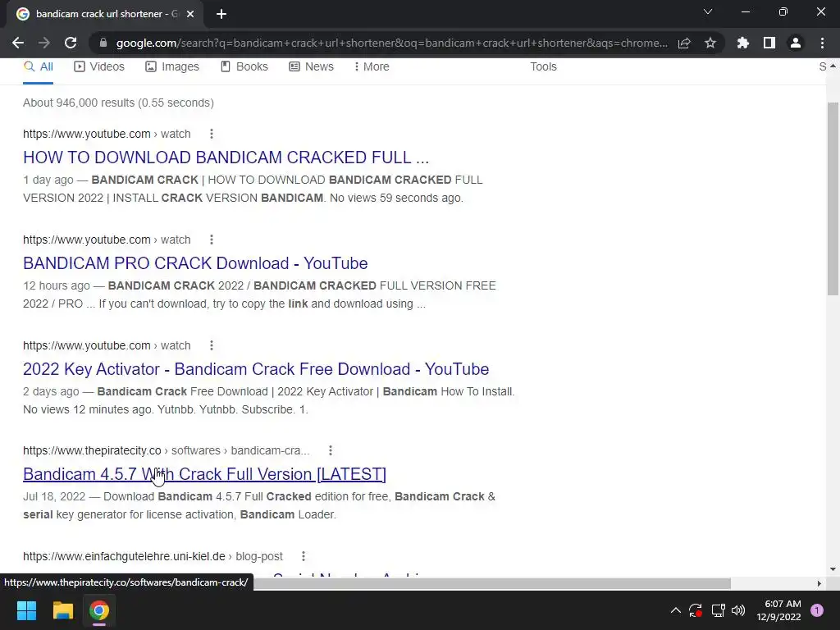Go back to the previous page

click(x=18, y=43)
